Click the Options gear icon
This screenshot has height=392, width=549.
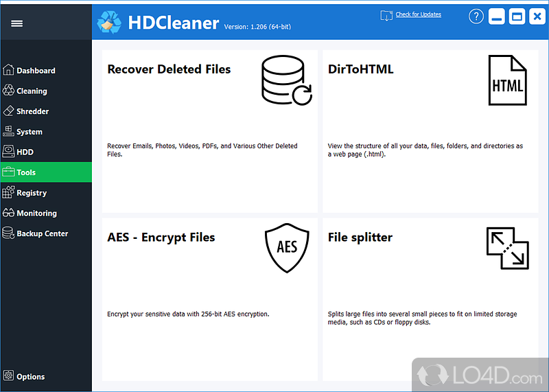pyautogui.click(x=8, y=376)
